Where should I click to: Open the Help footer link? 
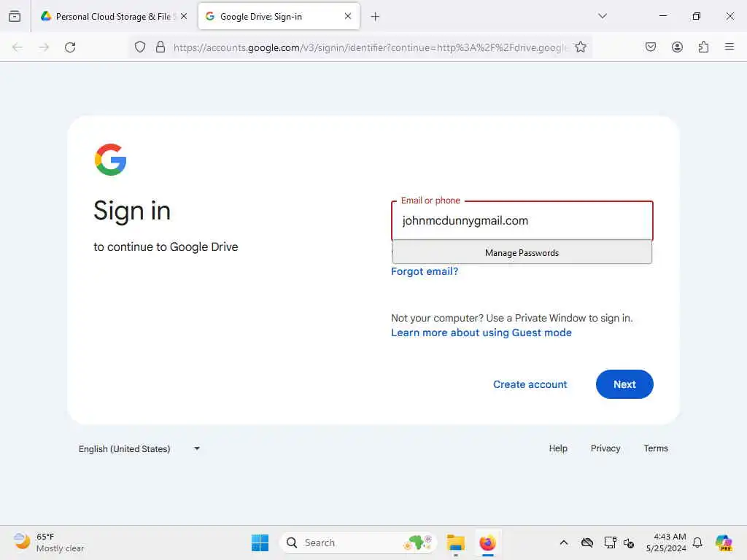pos(558,448)
